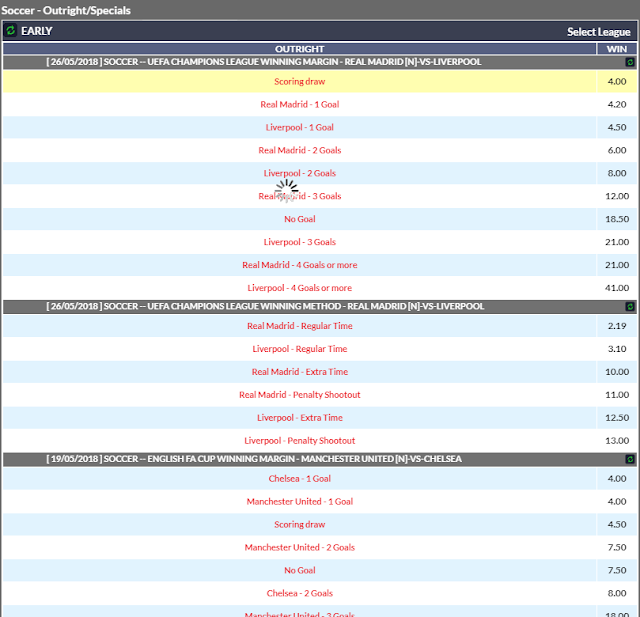640x617 pixels.
Task: Click the 12.50 odds value
Action: [x=617, y=417]
